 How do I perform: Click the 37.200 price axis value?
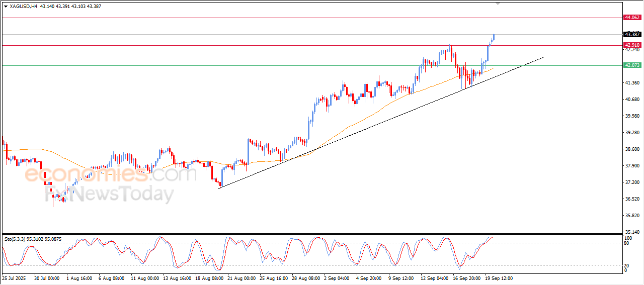coord(631,182)
